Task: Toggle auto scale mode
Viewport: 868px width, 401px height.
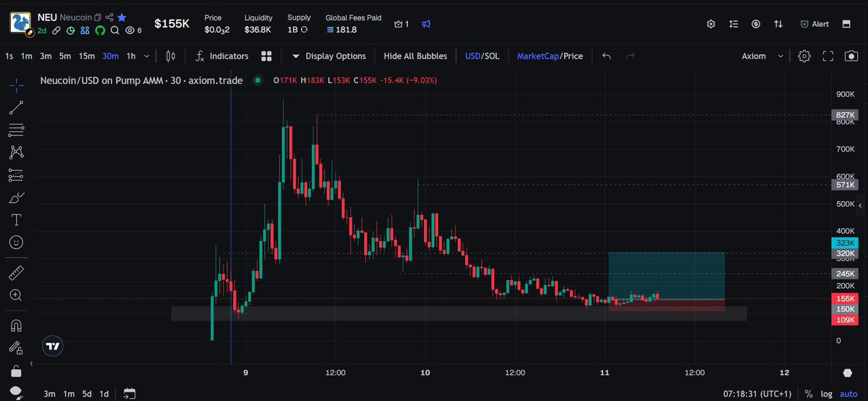Action: [x=848, y=394]
